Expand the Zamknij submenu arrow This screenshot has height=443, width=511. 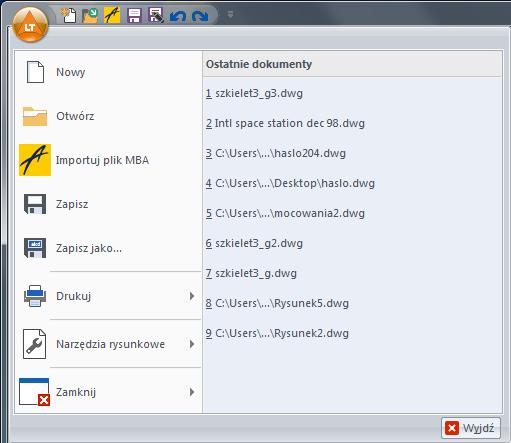pyautogui.click(x=192, y=392)
